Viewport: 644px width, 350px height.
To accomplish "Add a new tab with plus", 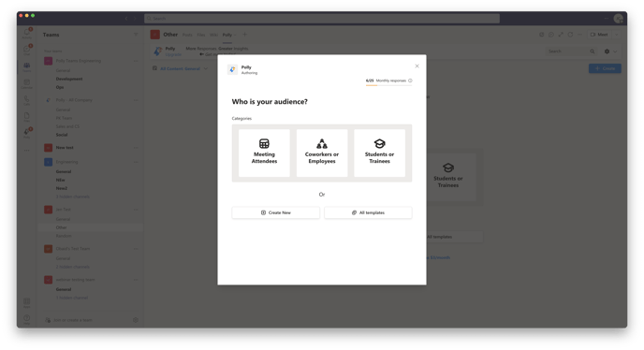I will [x=245, y=35].
